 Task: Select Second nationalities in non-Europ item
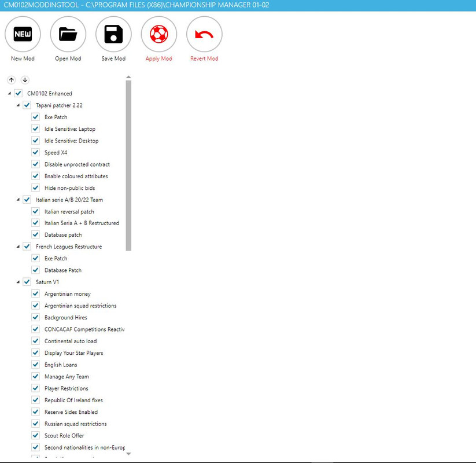pyautogui.click(x=84, y=447)
